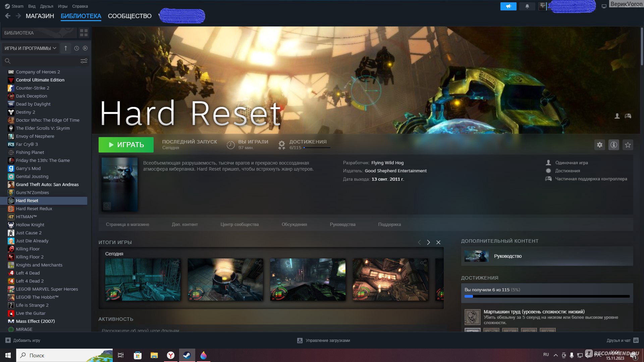644x362 pixels.
Task: Select Control Ultimate Edition in library
Action: (40, 80)
